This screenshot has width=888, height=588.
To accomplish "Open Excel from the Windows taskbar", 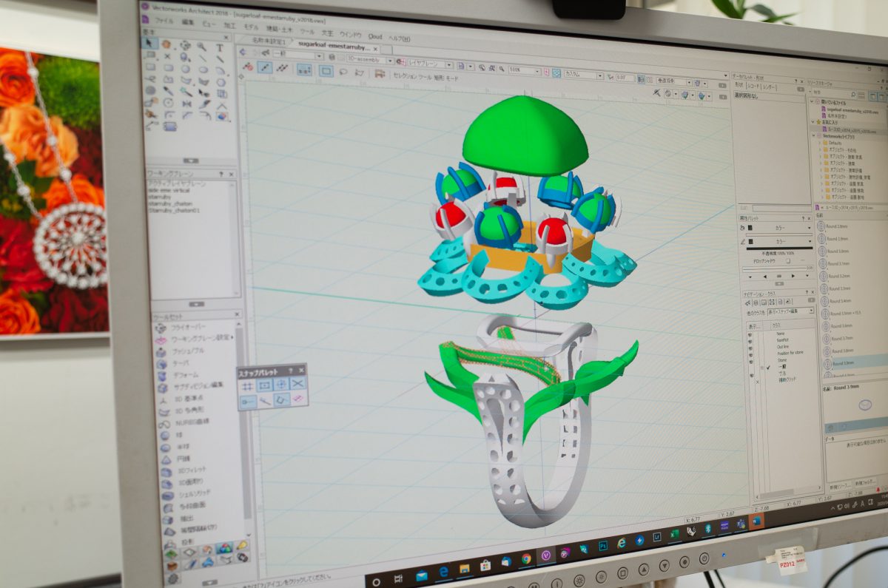I will (675, 533).
